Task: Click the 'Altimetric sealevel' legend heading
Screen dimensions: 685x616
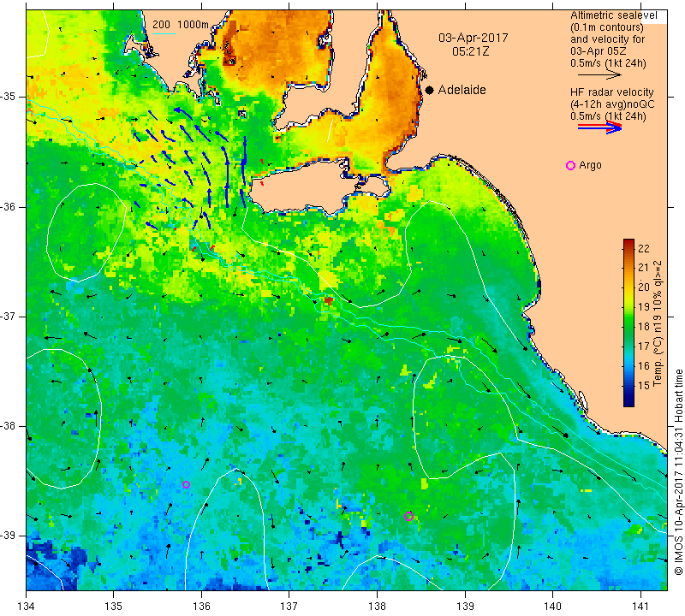Action: [613, 15]
